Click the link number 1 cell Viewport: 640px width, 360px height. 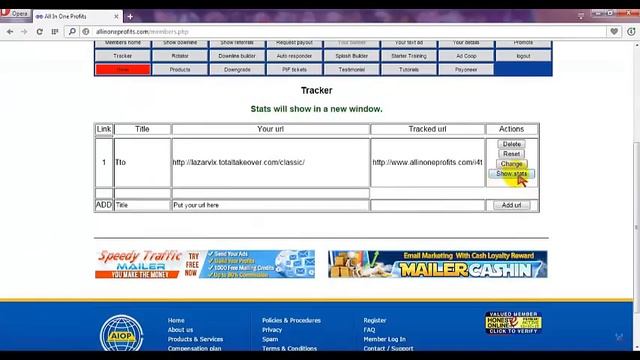(104, 162)
